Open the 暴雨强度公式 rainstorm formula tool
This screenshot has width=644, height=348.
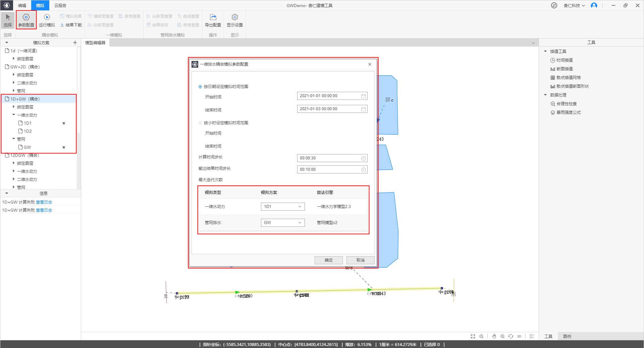tap(568, 113)
